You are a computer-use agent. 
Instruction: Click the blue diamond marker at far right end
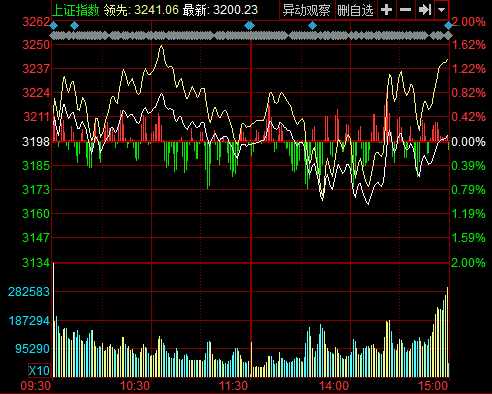449,25
